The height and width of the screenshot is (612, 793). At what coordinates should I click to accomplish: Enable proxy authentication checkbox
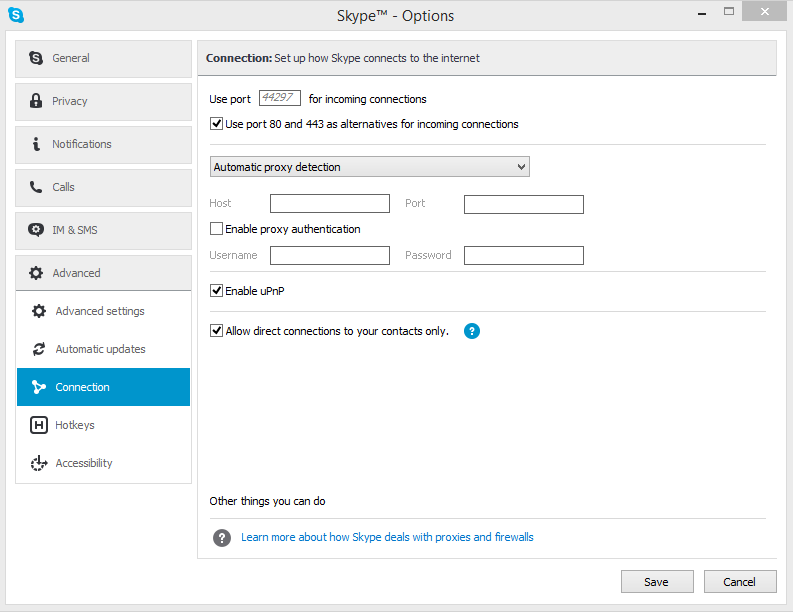point(216,229)
